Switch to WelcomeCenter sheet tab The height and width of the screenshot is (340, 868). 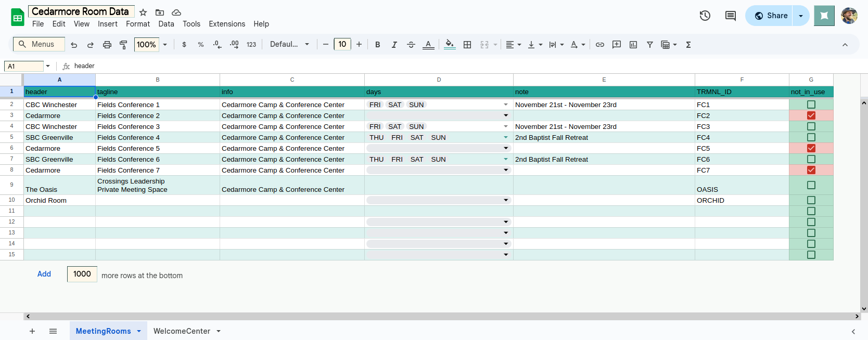(182, 331)
